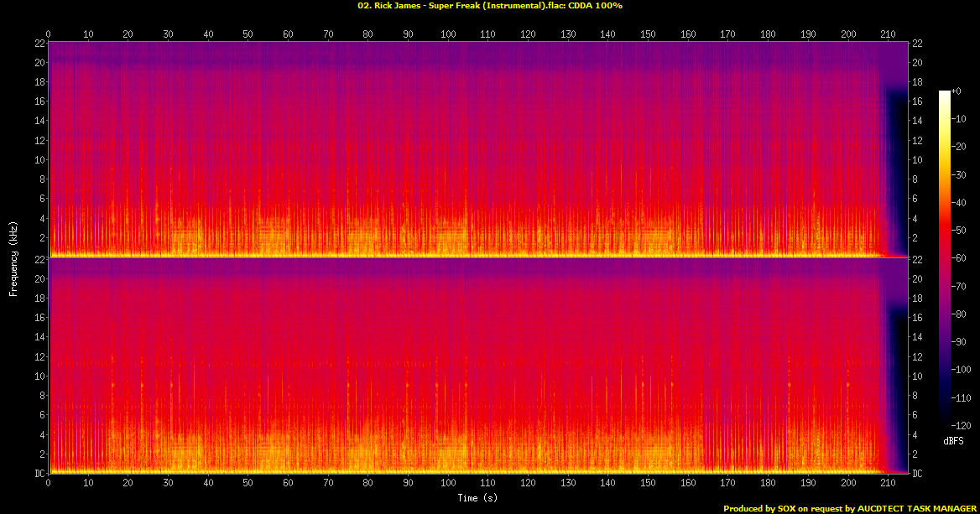
Task: Click the "-90" value on color scale
Action: [959, 341]
